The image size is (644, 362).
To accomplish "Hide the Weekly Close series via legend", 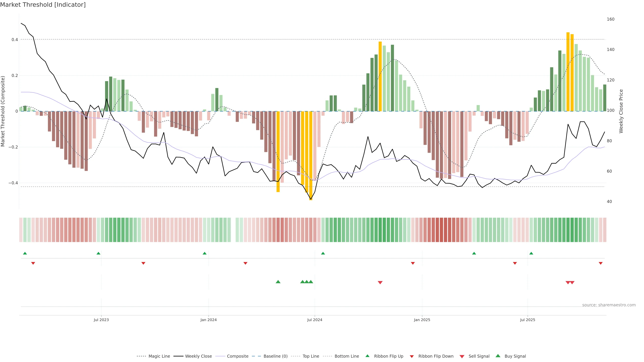I will [198, 356].
